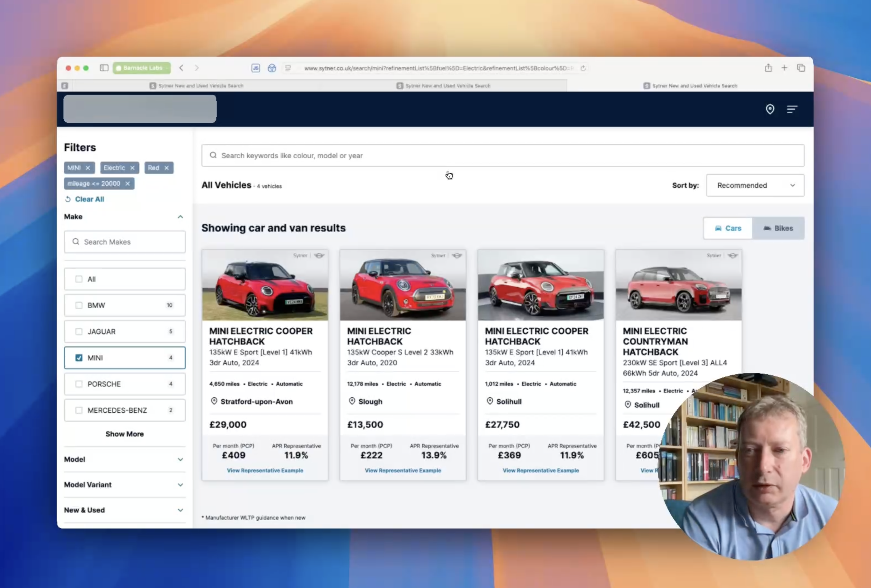The height and width of the screenshot is (588, 871).
Task: Click the MINI ELECTRIC COUNTRYMAN HATCHBACK title
Action: 655,341
